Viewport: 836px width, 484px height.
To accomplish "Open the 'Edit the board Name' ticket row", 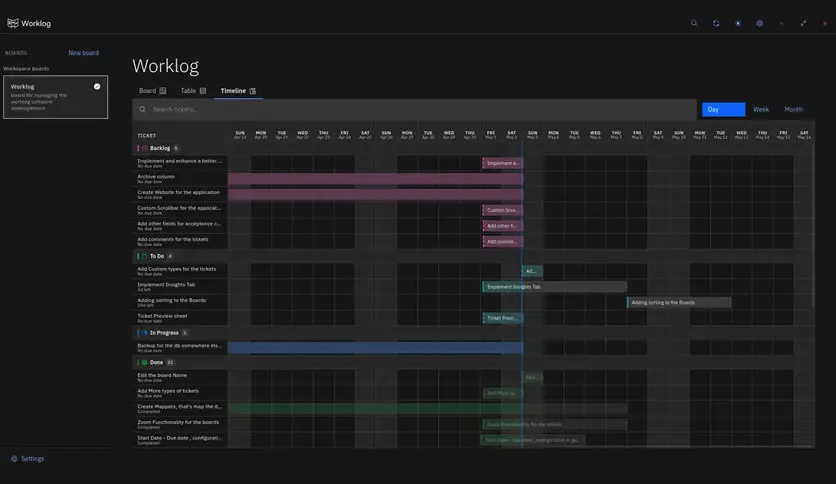I will click(x=180, y=377).
